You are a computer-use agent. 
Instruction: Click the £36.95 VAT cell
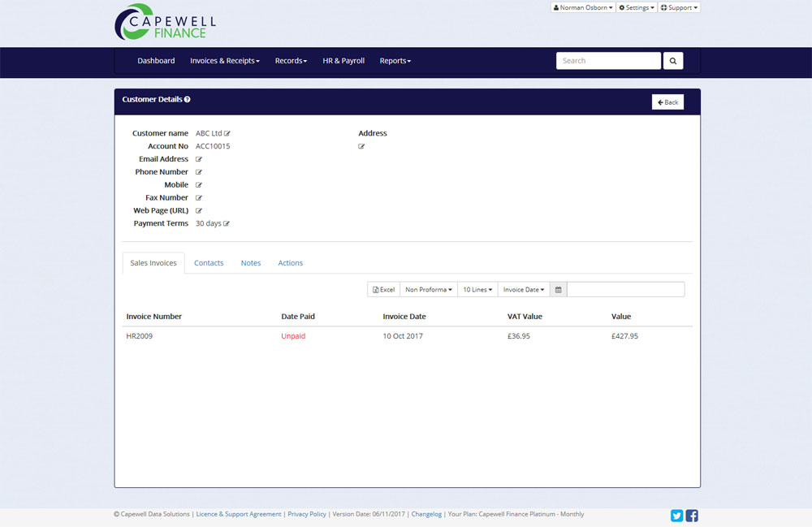(x=518, y=336)
